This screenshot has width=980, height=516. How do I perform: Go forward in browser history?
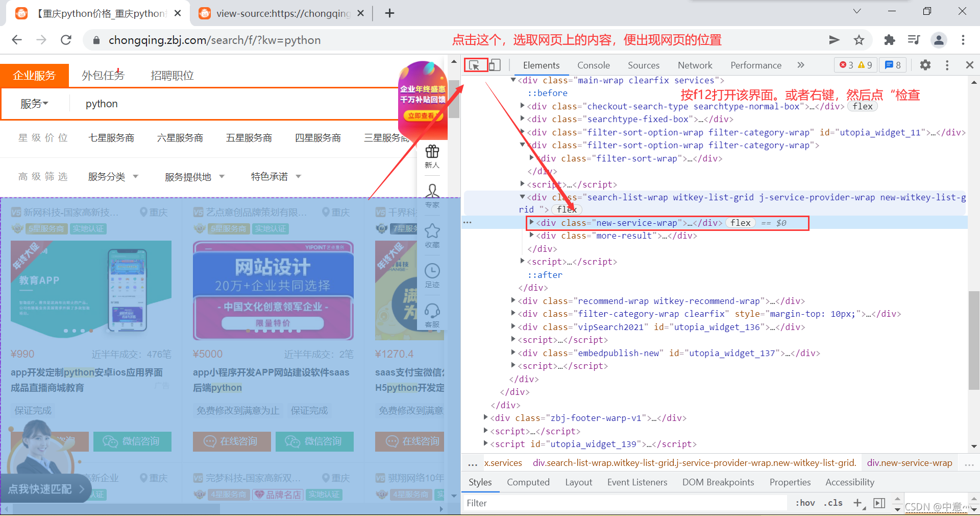click(x=41, y=40)
